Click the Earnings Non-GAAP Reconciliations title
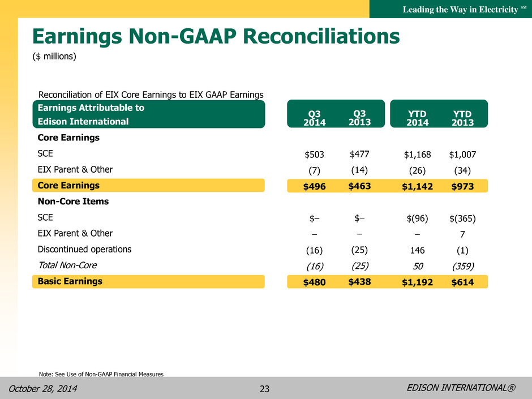 pyautogui.click(x=216, y=37)
